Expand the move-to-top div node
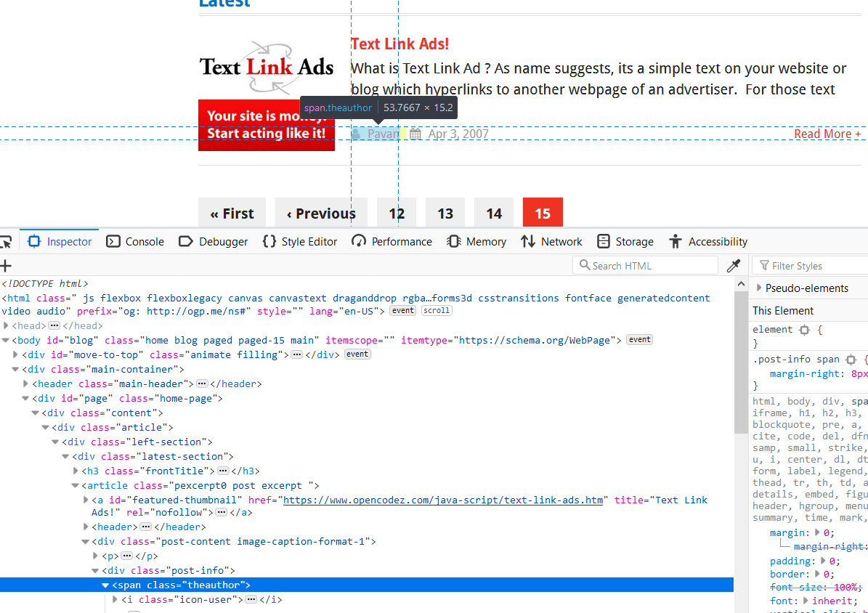 pos(16,354)
